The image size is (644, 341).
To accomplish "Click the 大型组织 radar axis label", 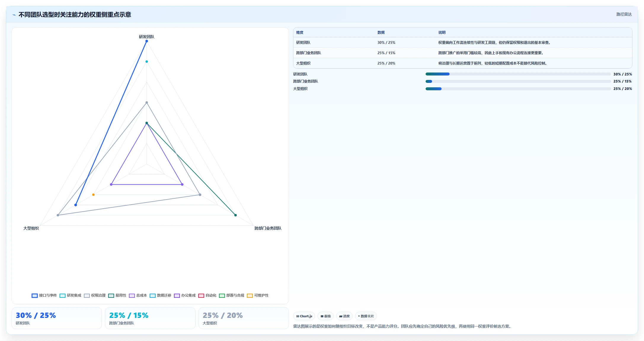I will click(31, 228).
